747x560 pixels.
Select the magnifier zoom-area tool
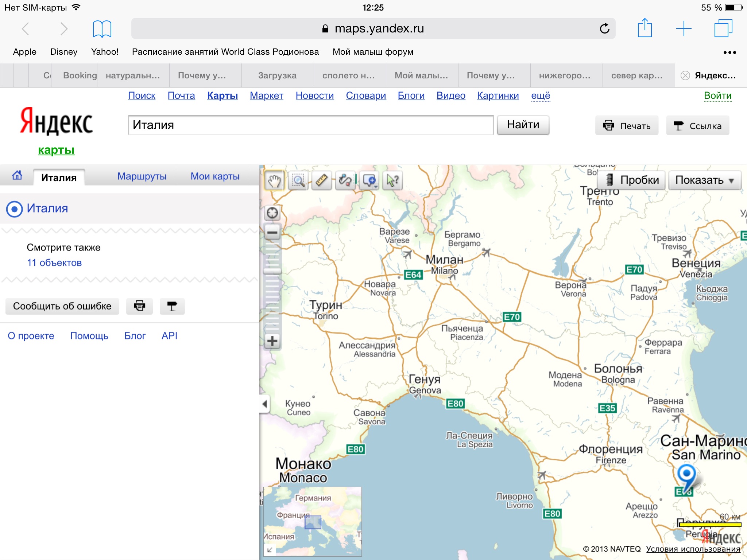(x=298, y=180)
